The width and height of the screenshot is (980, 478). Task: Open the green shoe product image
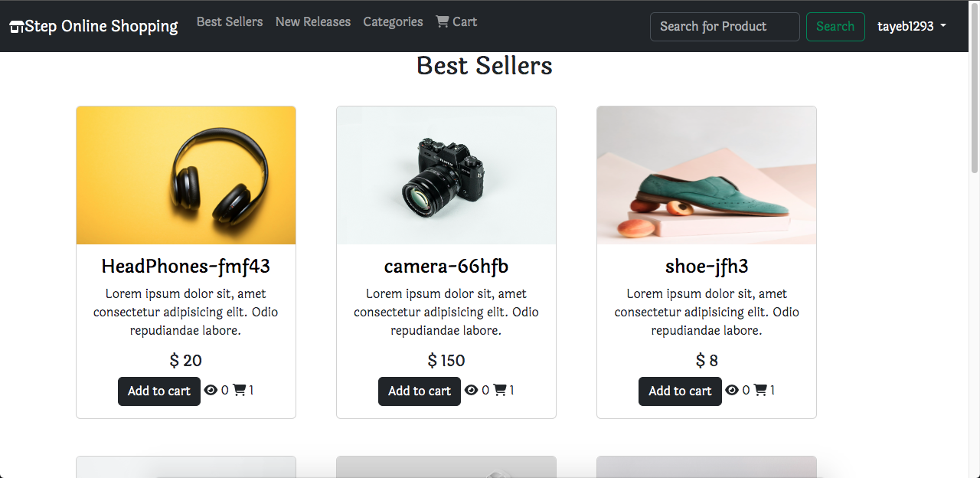tap(707, 175)
